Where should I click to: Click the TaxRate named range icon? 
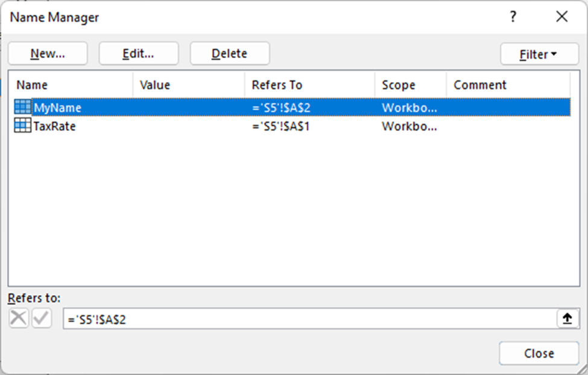point(23,126)
